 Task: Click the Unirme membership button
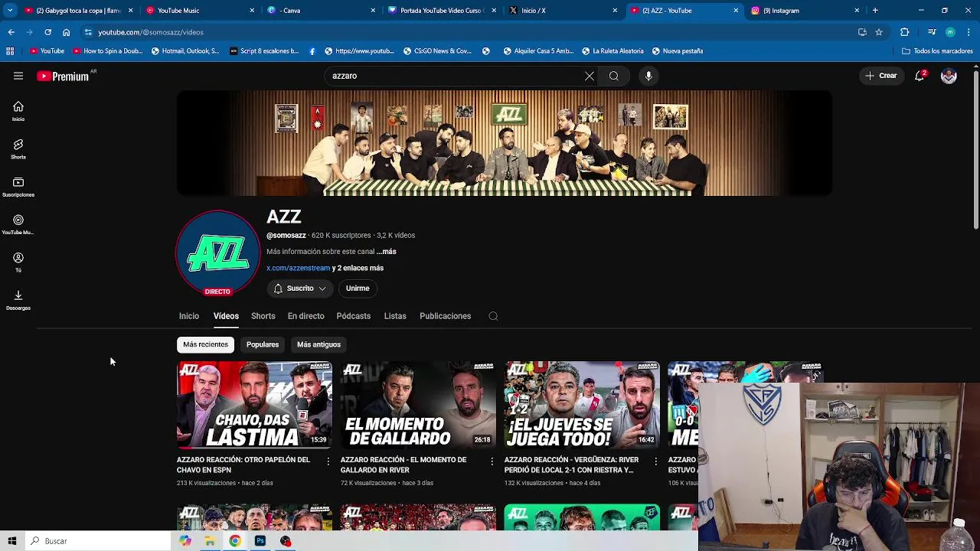[x=358, y=289]
